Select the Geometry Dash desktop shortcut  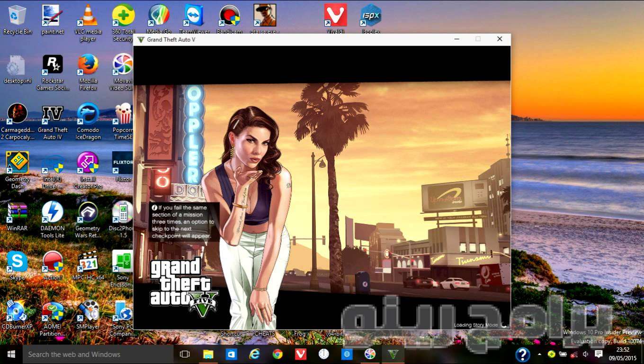(x=18, y=170)
